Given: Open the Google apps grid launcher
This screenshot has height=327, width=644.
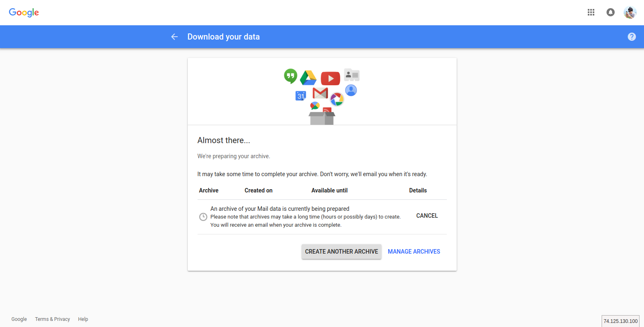Looking at the screenshot, I should (x=591, y=12).
